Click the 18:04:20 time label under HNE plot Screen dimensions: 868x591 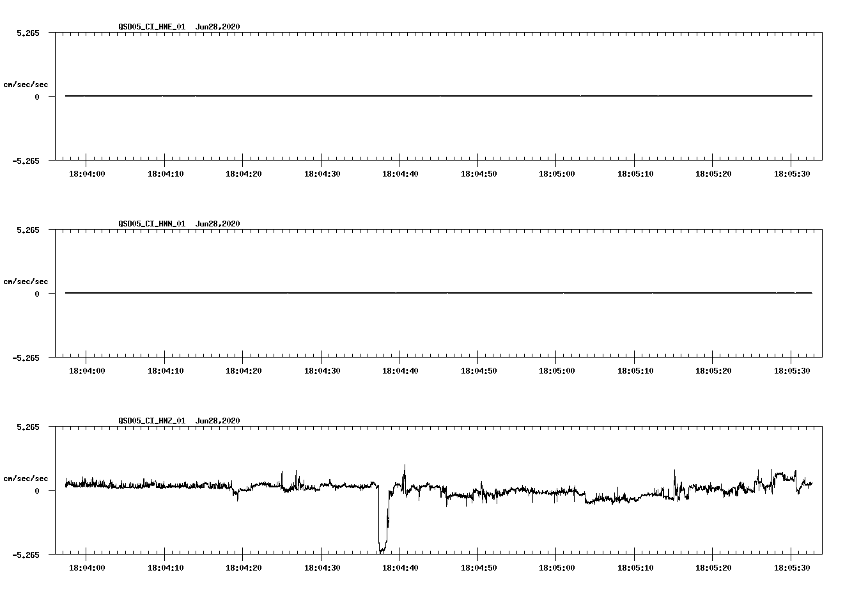(x=243, y=174)
